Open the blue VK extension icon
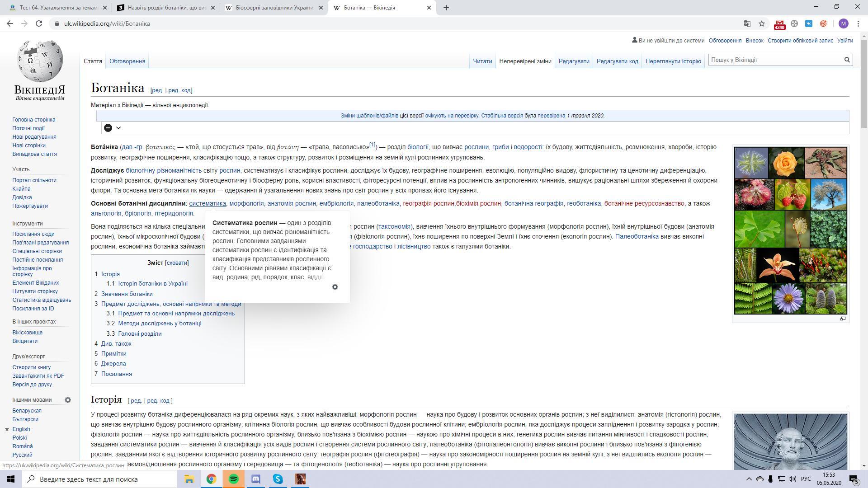 click(809, 23)
